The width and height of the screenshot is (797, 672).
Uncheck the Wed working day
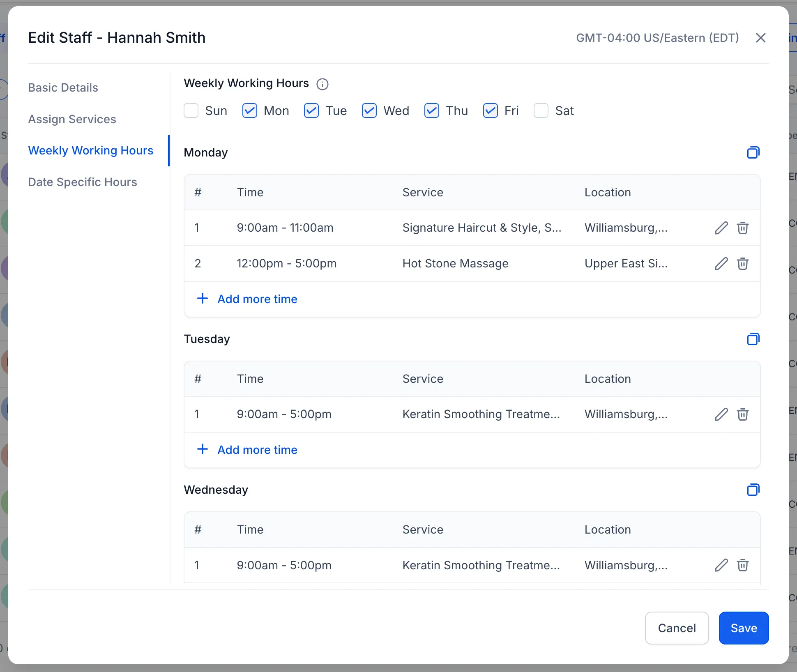tap(369, 111)
